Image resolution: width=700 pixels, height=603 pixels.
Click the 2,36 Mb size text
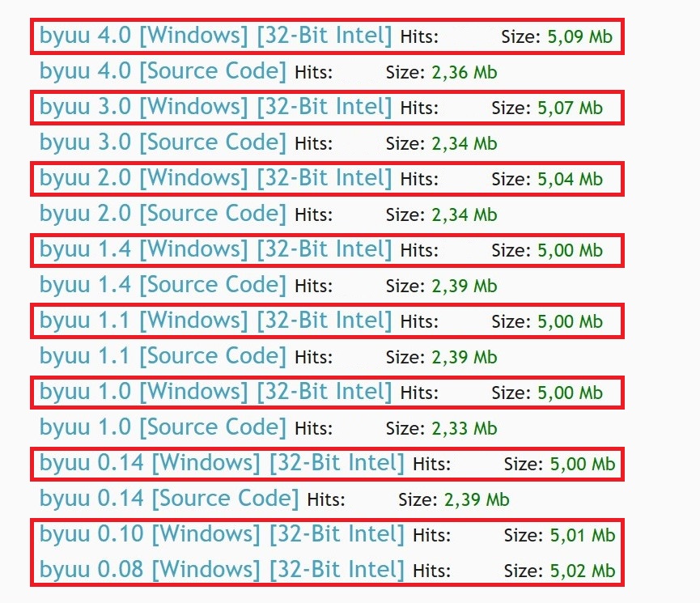(465, 72)
